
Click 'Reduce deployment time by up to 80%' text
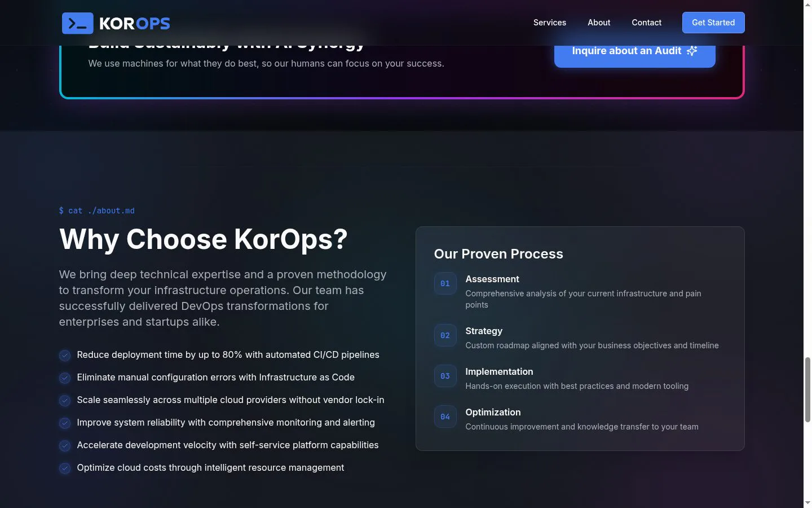pos(228,354)
